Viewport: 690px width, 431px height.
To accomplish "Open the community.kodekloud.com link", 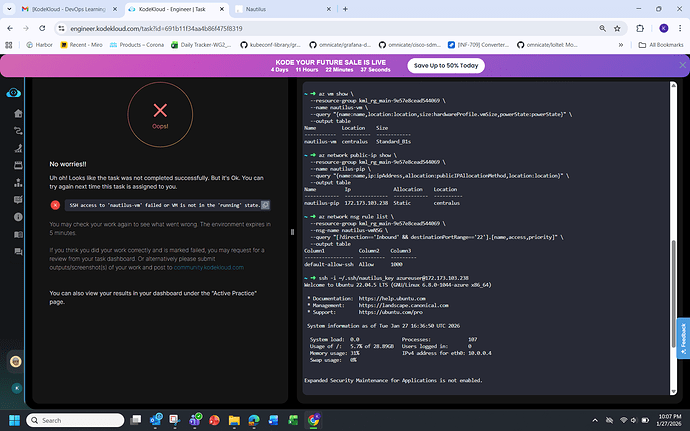I will click(209, 267).
